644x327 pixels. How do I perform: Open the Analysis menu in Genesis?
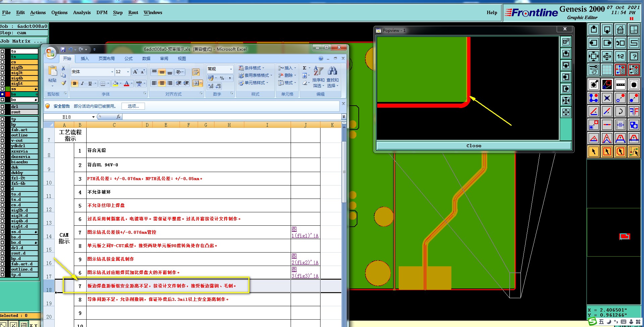pyautogui.click(x=82, y=12)
